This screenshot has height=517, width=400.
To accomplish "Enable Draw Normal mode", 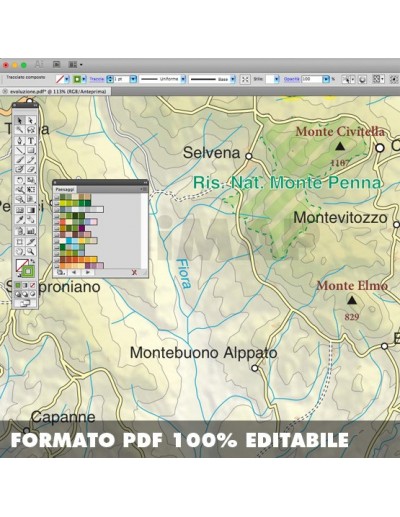I will click(x=18, y=294).
